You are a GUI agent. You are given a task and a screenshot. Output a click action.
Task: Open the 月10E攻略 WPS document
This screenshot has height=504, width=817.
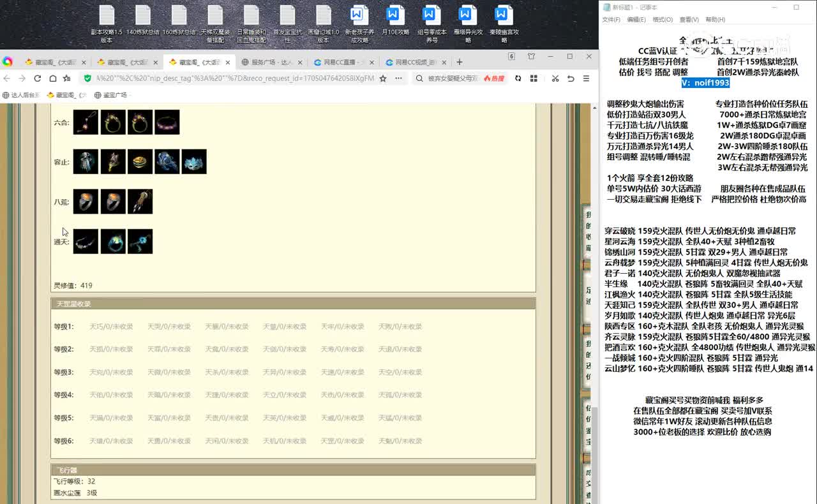pyautogui.click(x=396, y=21)
